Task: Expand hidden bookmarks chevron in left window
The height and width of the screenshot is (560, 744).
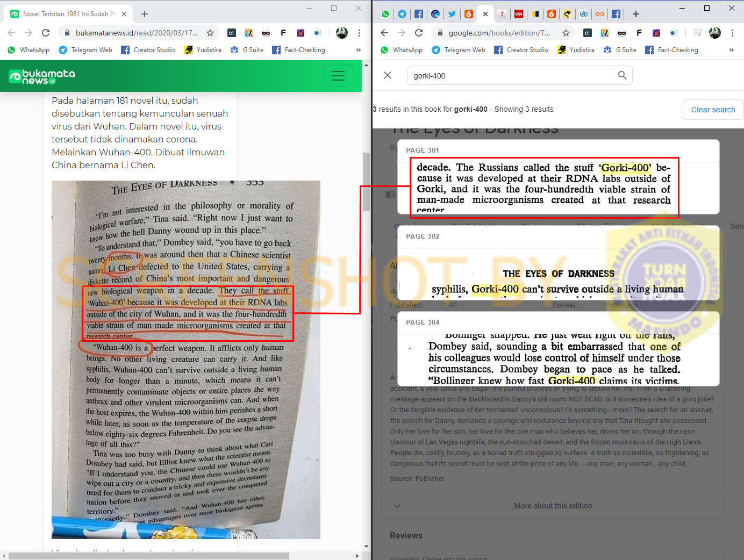Action: (359, 50)
